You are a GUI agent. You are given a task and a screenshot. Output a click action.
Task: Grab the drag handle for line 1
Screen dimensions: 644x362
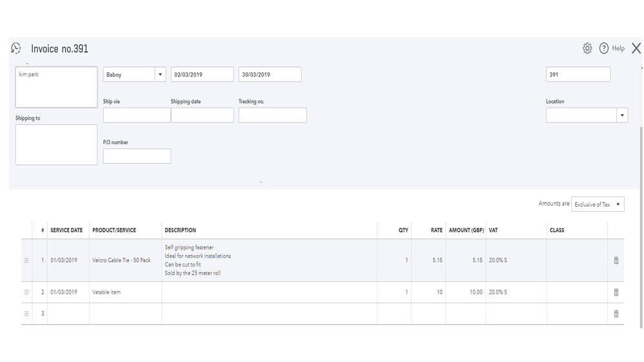point(26,260)
